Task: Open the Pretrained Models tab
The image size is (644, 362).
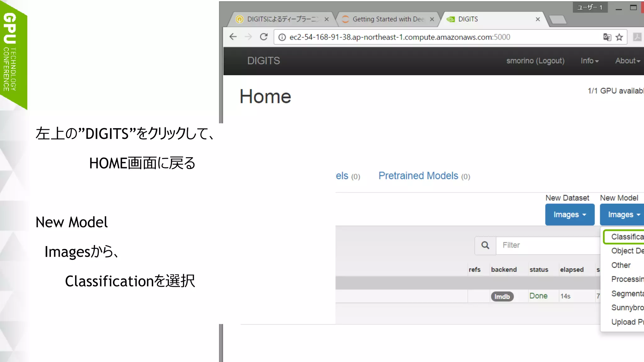Action: (x=424, y=176)
